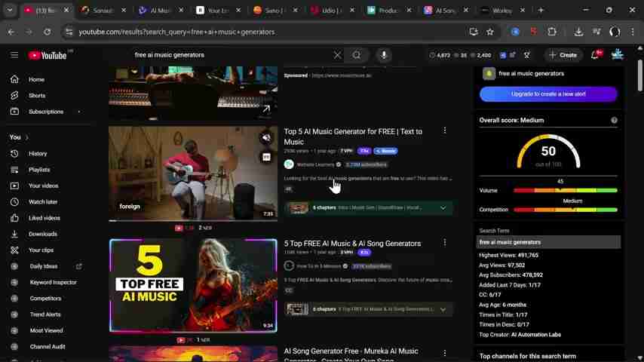644x362 pixels.
Task: Bookmark this page with the star icon
Action: coord(490,32)
